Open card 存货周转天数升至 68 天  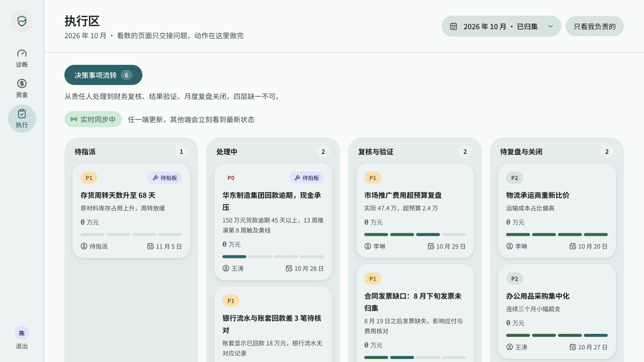point(131,211)
